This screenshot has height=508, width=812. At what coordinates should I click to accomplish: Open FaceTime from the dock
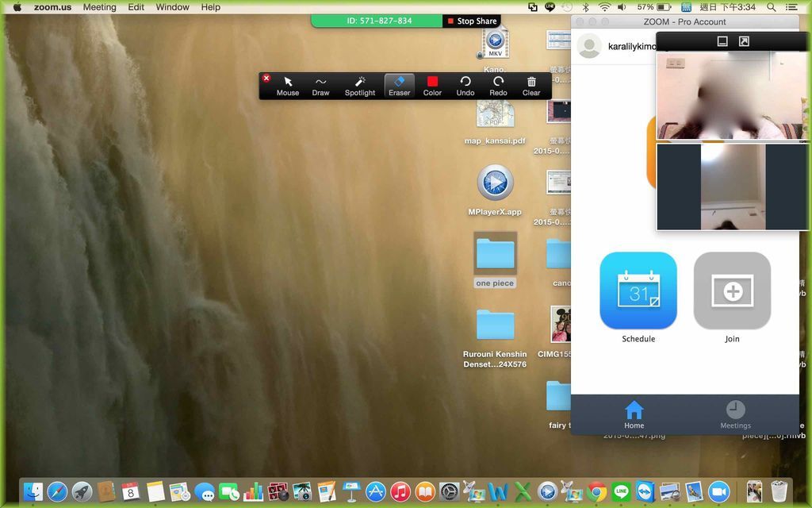(228, 491)
